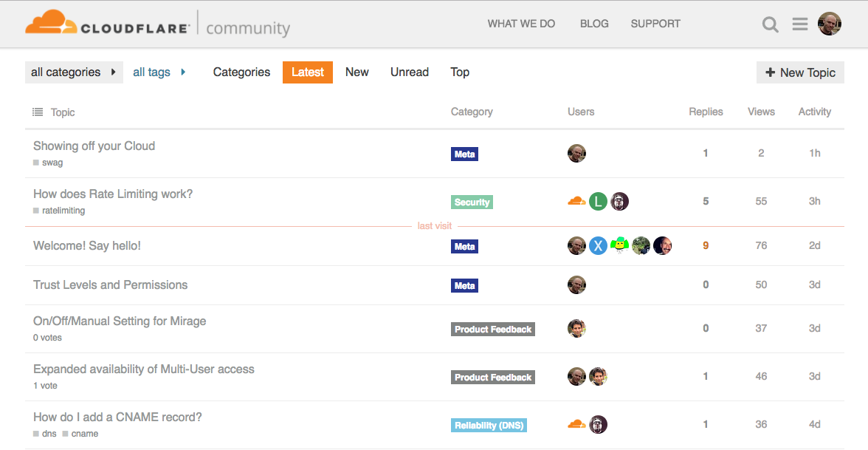Switch to the Unread tab
868x450 pixels.
coord(409,72)
